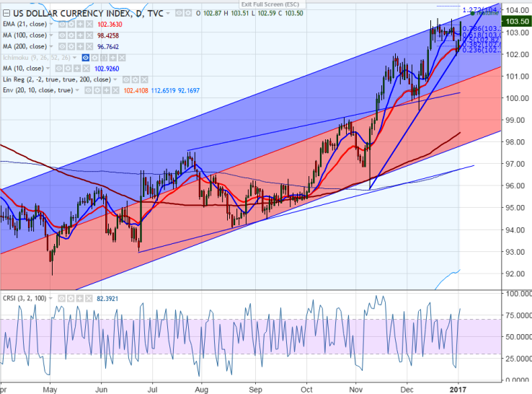Viewport: 532px width, 394px height.
Task: Remove MA (10, close) with its X icon
Action: (87, 69)
